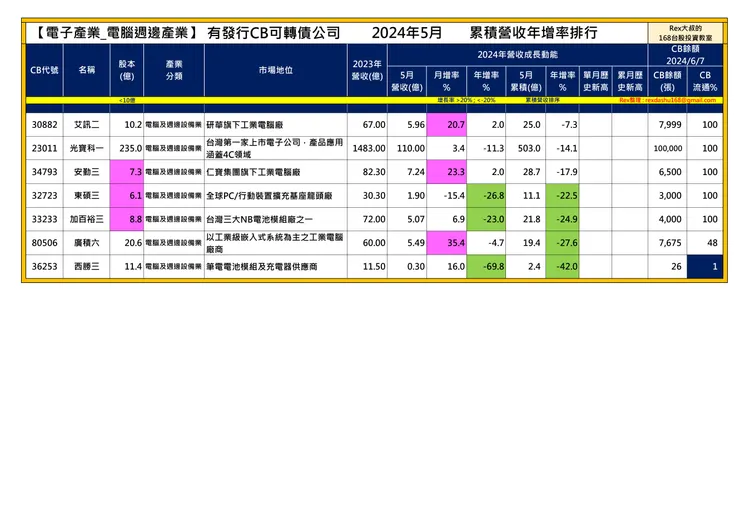Select CB code 33233 cell

coord(44,219)
